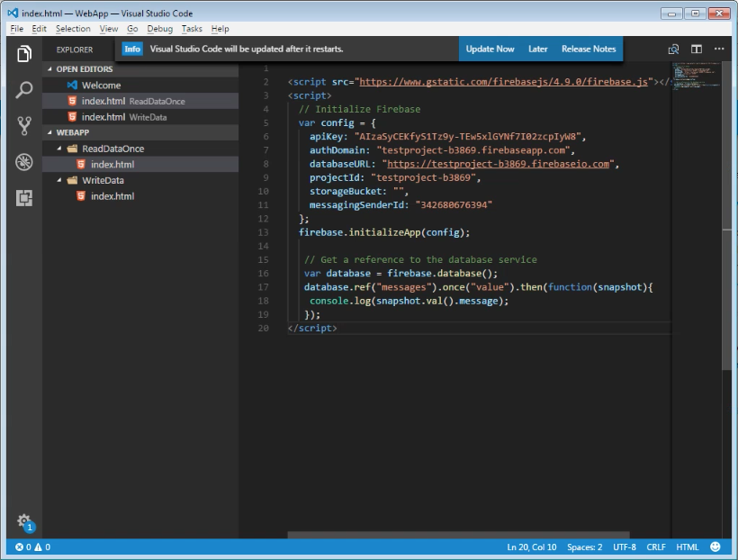Click the errors count icon in status bar
The height and width of the screenshot is (560, 738).
[19, 546]
